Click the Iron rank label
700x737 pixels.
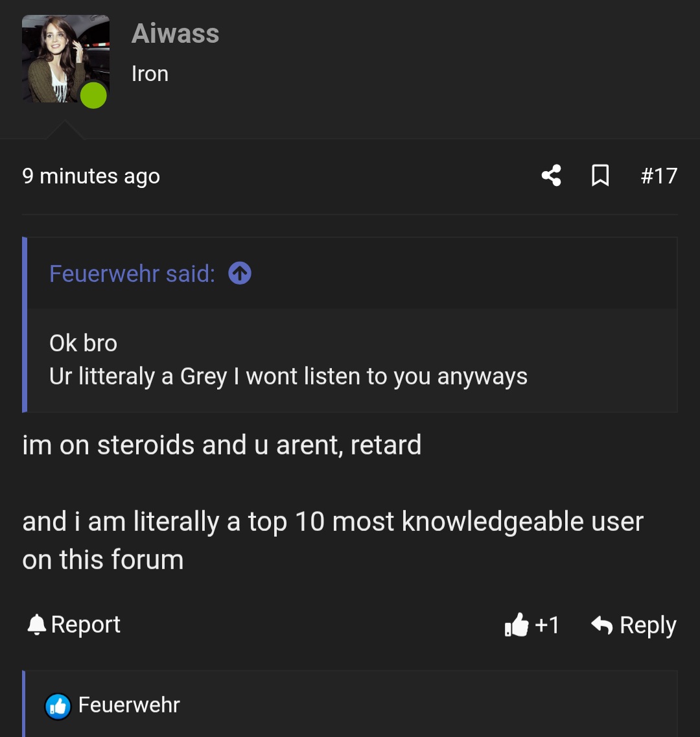coord(150,73)
